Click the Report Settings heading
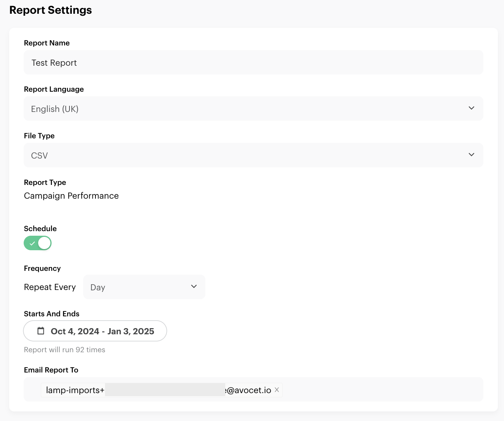Screen dimensions: 504x421 50,10
